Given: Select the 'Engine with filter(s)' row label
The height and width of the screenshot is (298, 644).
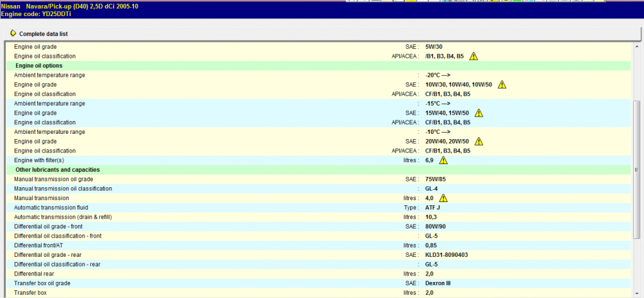Looking at the screenshot, I should coord(39,160).
